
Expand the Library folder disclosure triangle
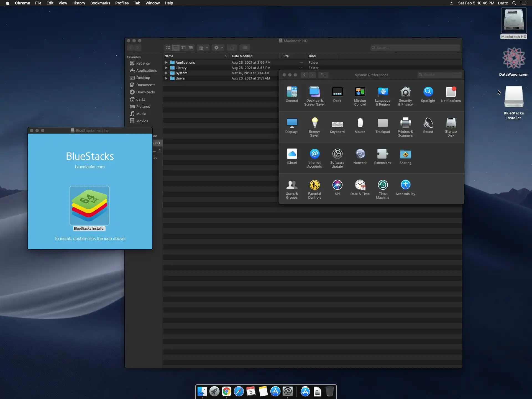point(166,68)
